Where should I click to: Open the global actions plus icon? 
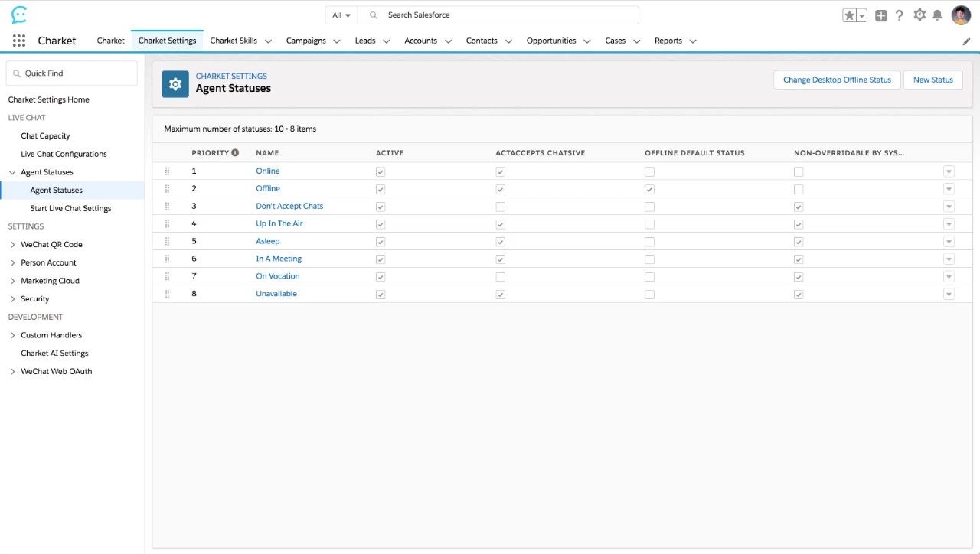point(881,15)
